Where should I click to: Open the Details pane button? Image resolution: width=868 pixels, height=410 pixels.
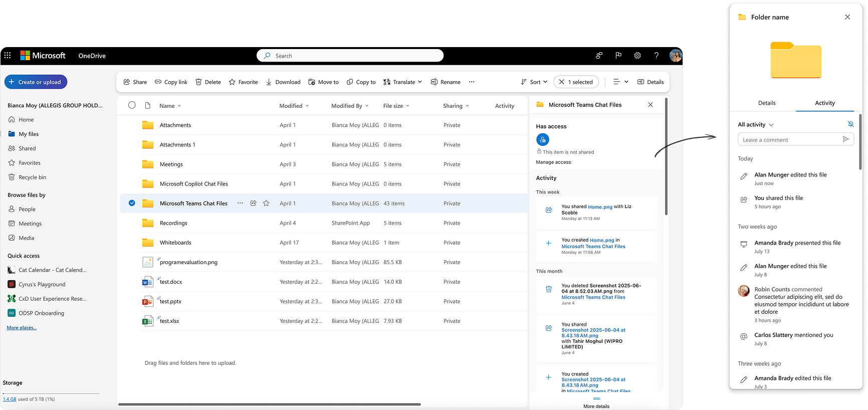[x=650, y=82]
